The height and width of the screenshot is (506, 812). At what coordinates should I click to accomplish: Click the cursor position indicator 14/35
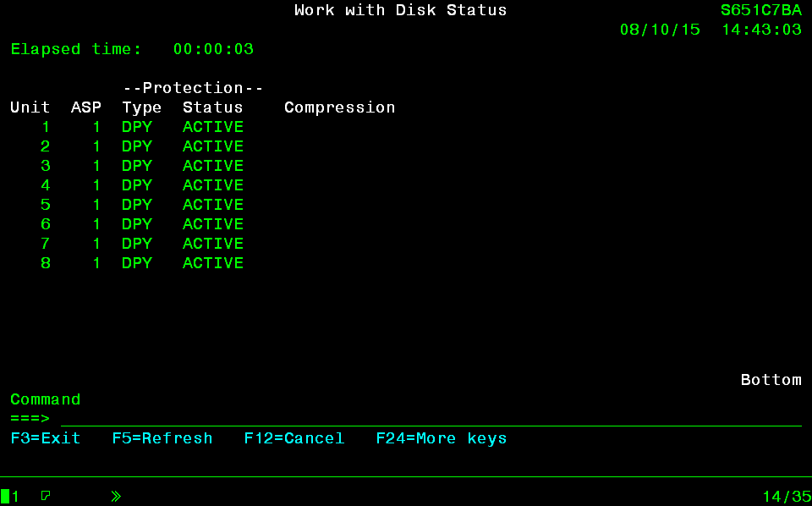pyautogui.click(x=787, y=496)
